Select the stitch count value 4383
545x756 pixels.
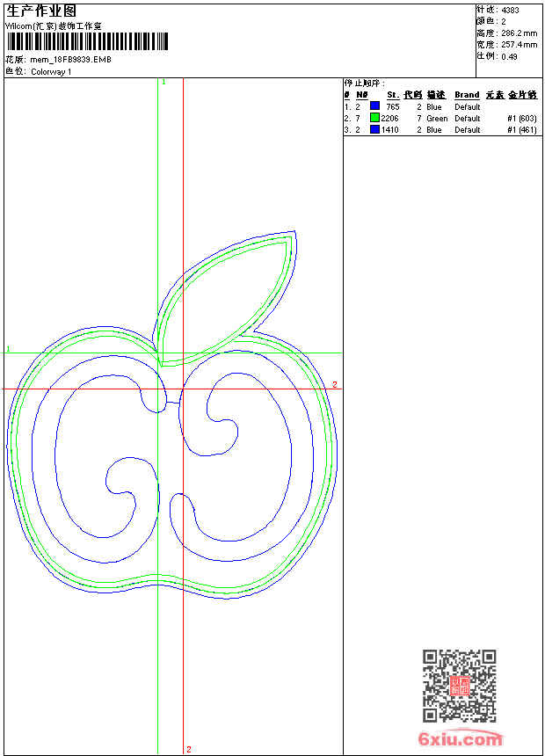510,10
